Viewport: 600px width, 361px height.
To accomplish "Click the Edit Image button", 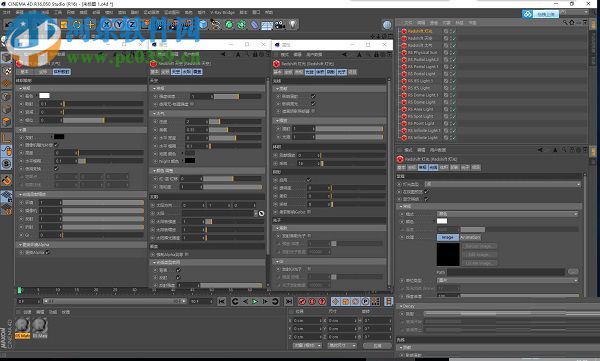I will point(480,255).
